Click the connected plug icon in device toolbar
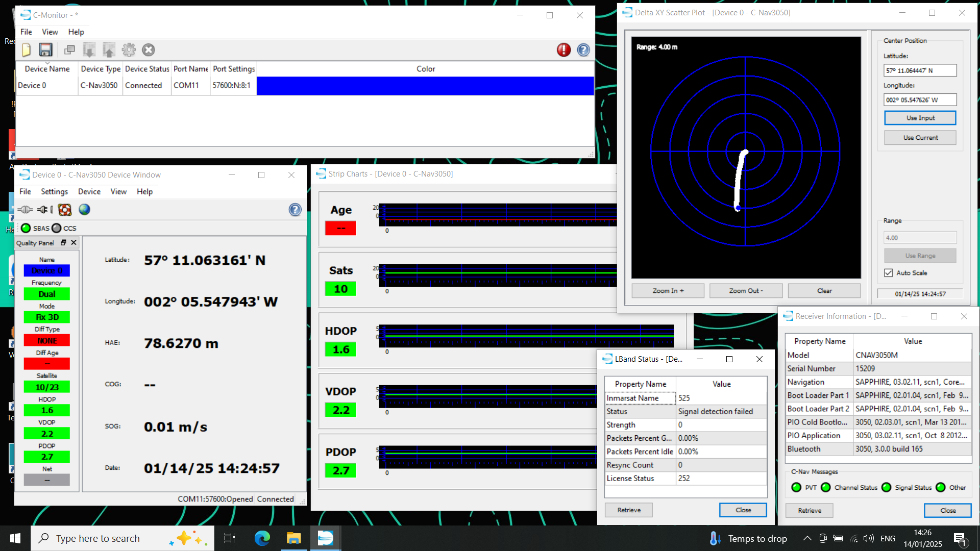The width and height of the screenshot is (980, 551). [25, 210]
